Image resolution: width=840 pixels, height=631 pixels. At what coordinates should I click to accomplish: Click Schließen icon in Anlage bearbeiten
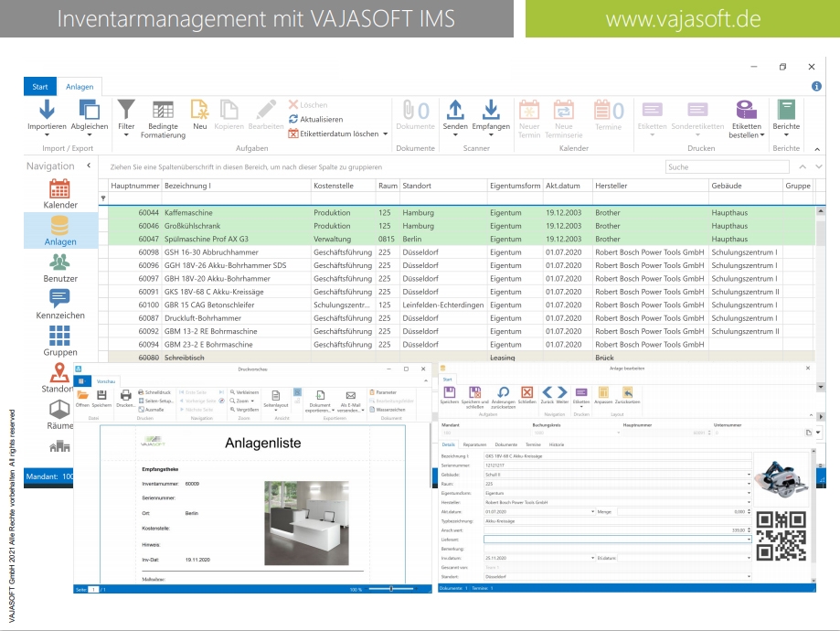(527, 392)
